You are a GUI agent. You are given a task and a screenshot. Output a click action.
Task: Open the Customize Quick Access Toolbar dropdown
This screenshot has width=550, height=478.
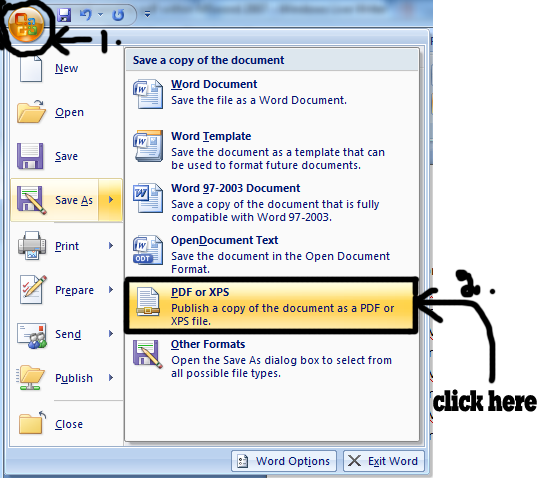pyautogui.click(x=147, y=14)
